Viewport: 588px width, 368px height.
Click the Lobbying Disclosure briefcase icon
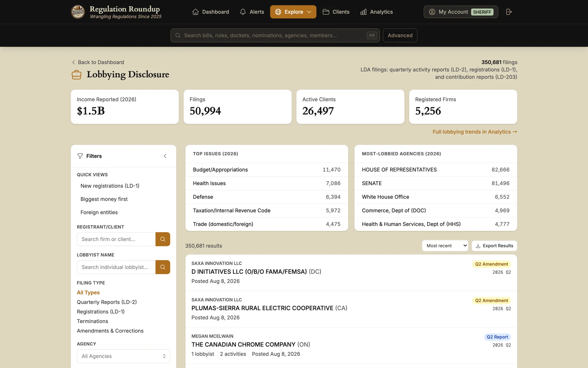(x=76, y=75)
